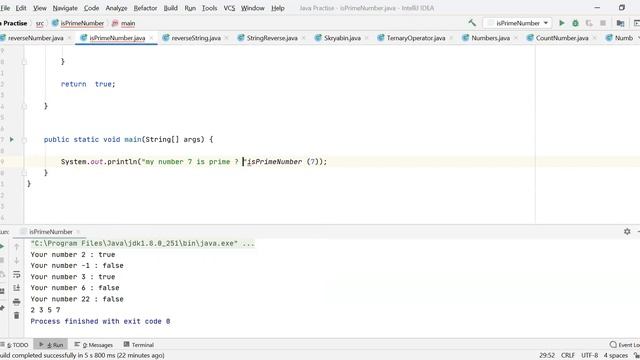The height and width of the screenshot is (360, 640).
Task: Select the isPrimeNumber tab in Run panel
Action: [x=51, y=232]
